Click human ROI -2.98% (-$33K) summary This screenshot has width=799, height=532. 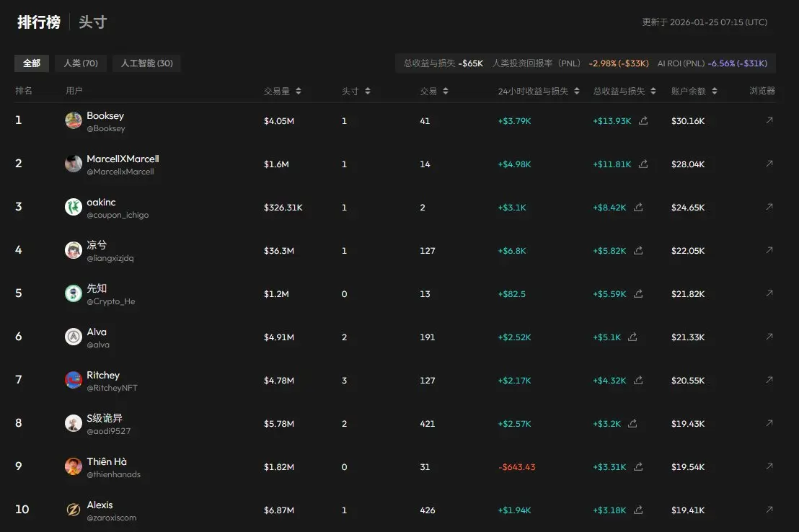pos(570,63)
